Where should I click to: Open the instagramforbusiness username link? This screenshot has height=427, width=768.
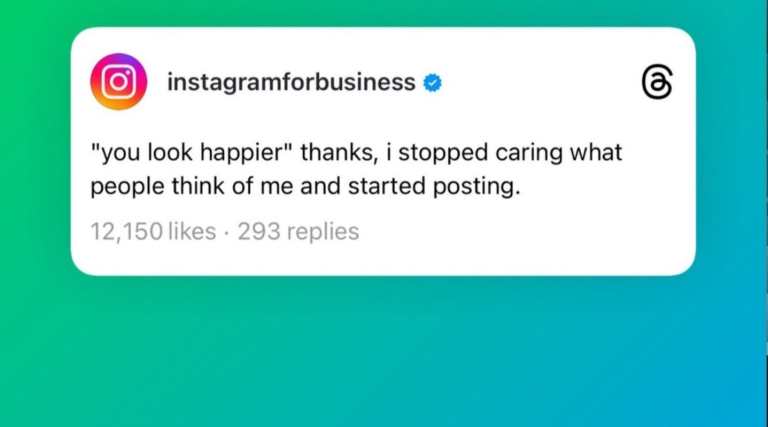(x=291, y=82)
